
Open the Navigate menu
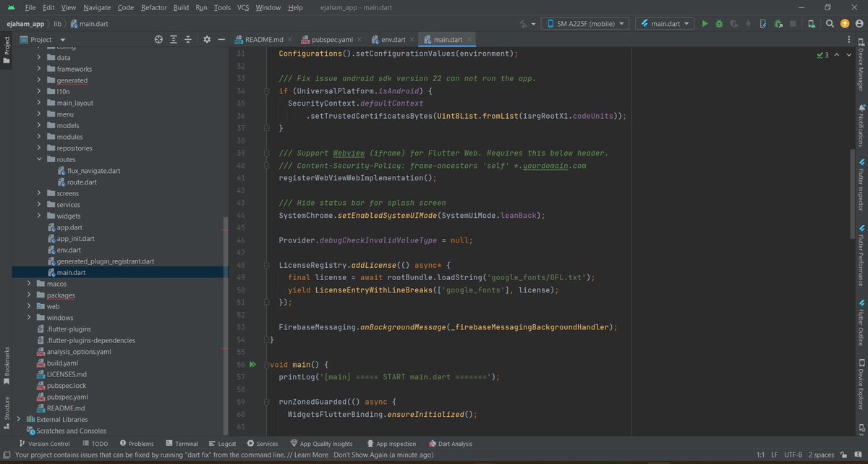97,7
